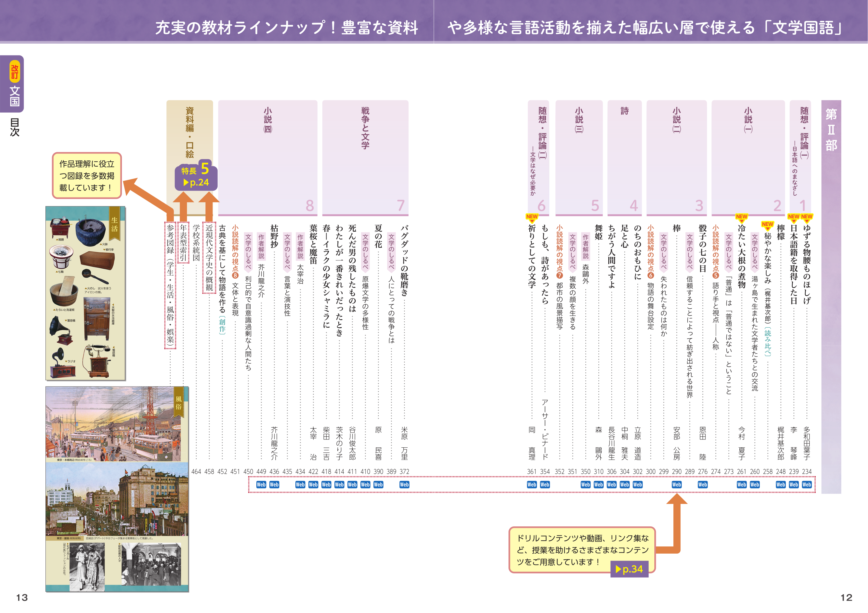Click the Web icon for page 436
This screenshot has width=868, height=613.
tap(274, 484)
